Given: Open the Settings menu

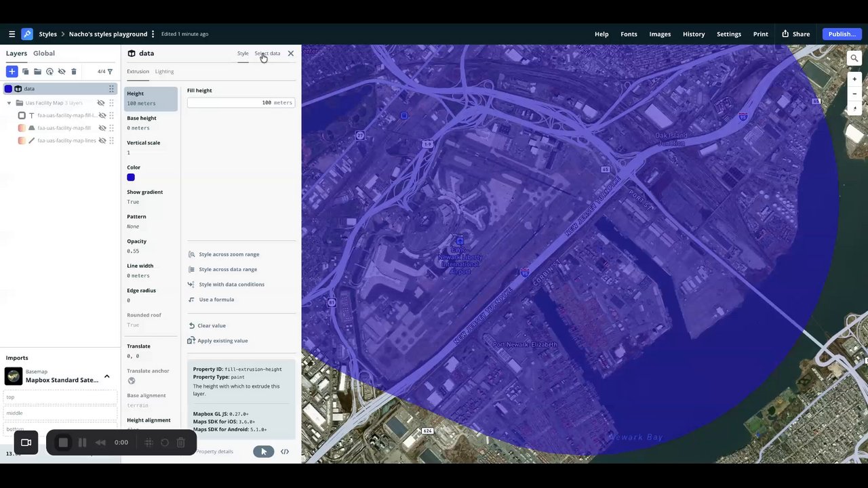Looking at the screenshot, I should click(x=729, y=34).
